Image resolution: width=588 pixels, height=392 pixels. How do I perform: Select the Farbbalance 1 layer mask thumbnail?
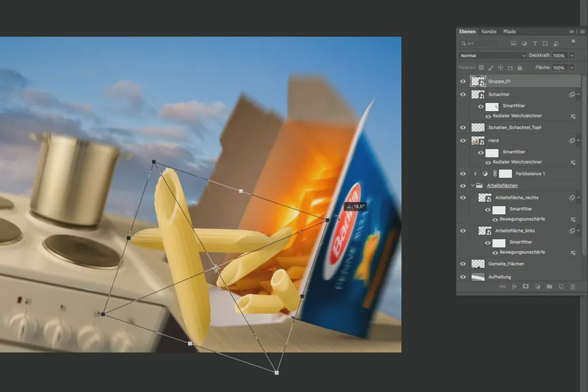[x=506, y=173]
